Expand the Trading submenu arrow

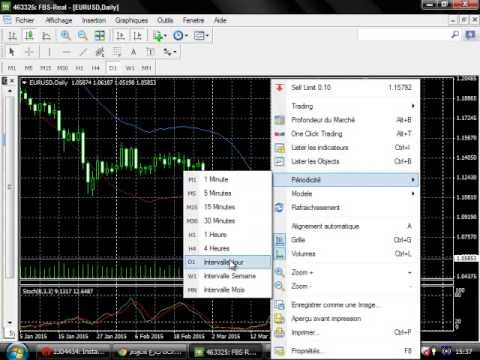413,106
